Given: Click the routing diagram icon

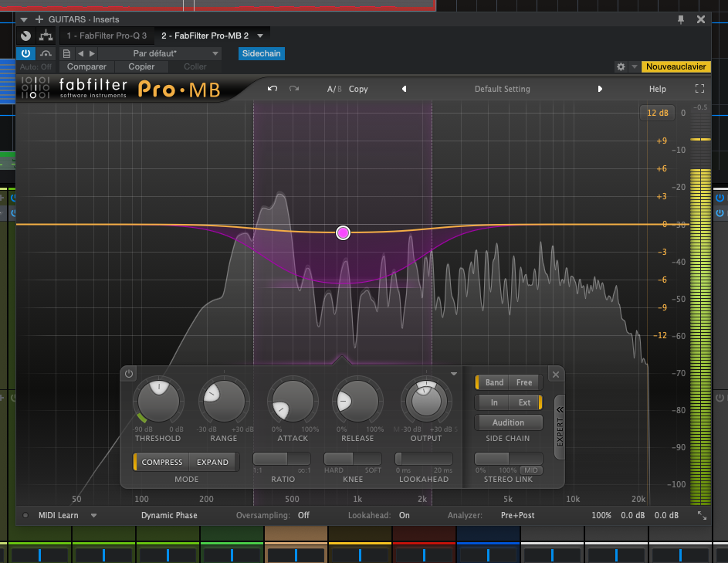Looking at the screenshot, I should coord(46,36).
